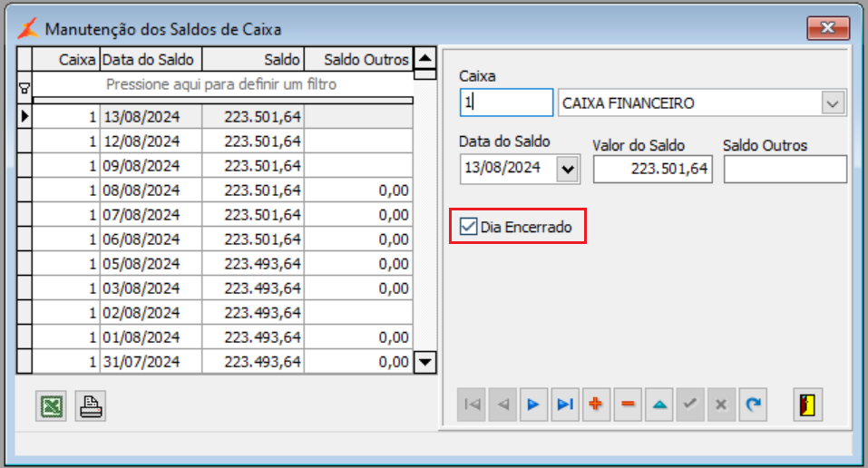This screenshot has width=868, height=468.
Task: Select row dated 31/07/2024
Action: click(x=222, y=362)
